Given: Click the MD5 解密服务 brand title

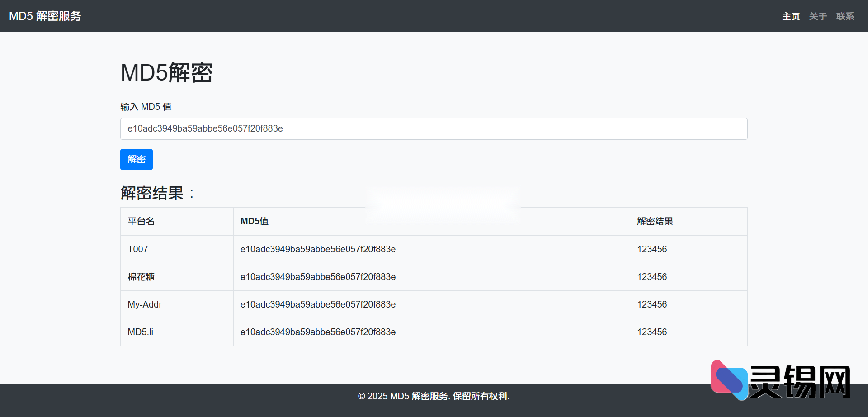Looking at the screenshot, I should 45,16.
